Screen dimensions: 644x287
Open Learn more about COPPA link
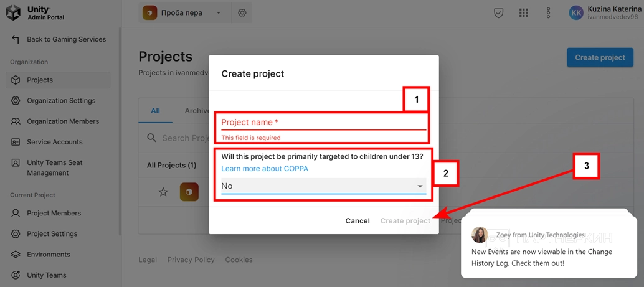click(x=264, y=169)
